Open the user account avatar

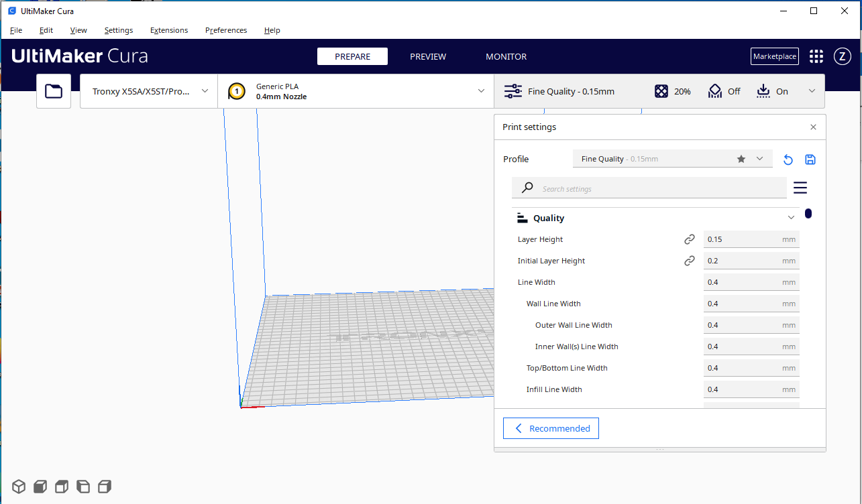tap(842, 56)
